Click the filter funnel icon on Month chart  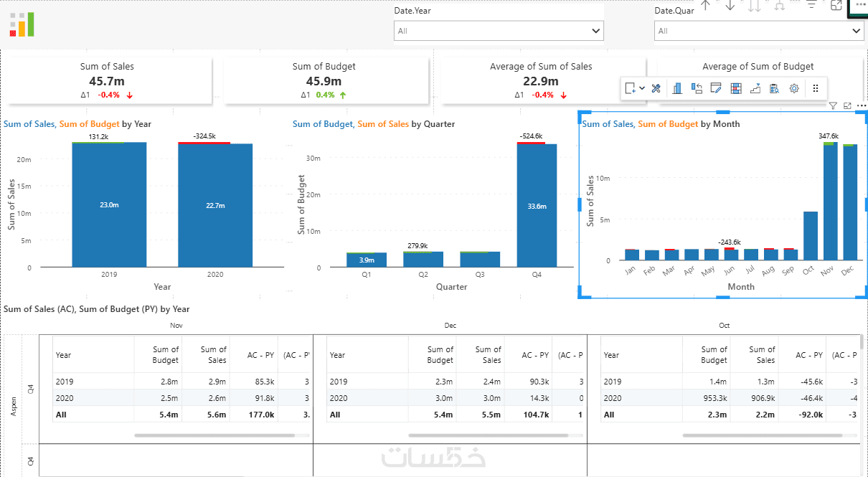[833, 105]
